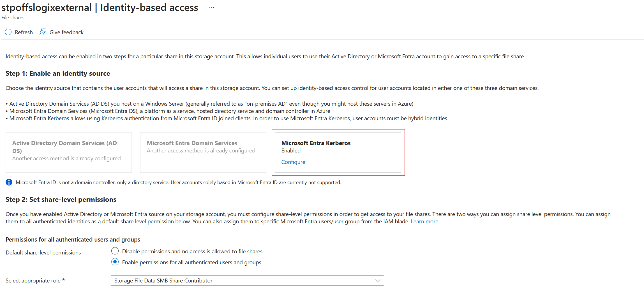
Task: Click the Refresh circular arrow icon
Action: coord(8,32)
